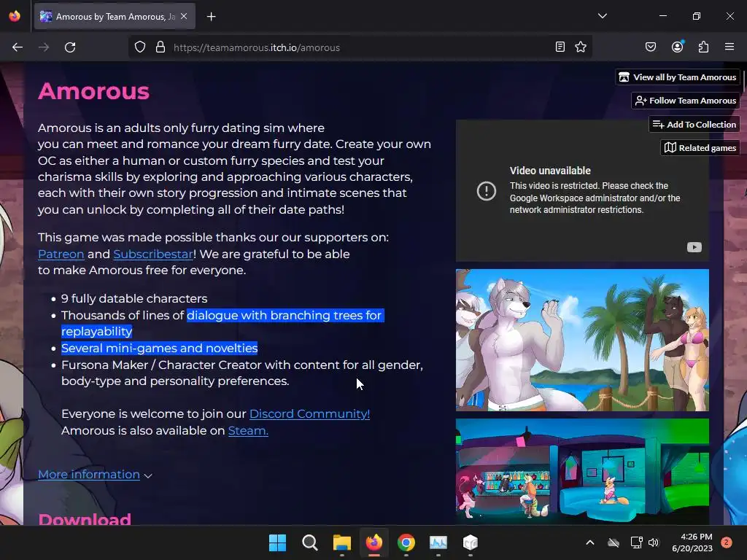
Task: Reload the current page
Action: click(70, 47)
